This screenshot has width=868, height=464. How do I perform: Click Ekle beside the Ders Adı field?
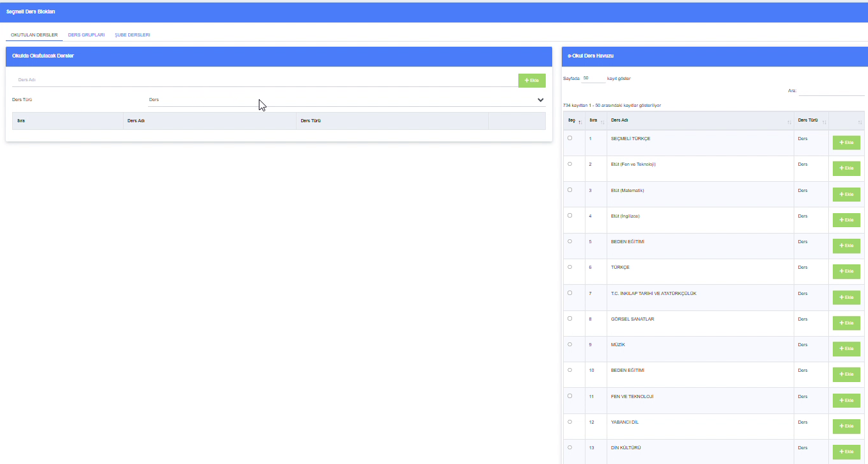[x=532, y=81]
